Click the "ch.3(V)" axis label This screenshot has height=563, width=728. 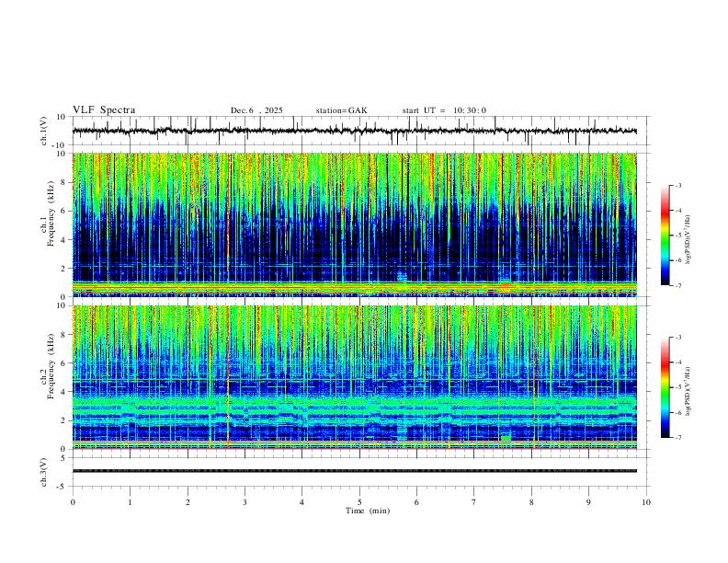[x=44, y=472]
